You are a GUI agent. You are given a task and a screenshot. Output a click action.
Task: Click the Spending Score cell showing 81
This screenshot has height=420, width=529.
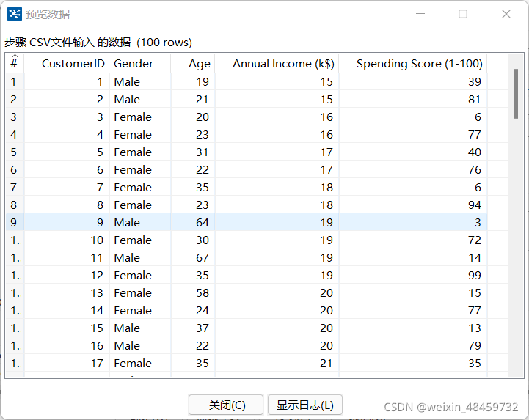pyautogui.click(x=413, y=100)
